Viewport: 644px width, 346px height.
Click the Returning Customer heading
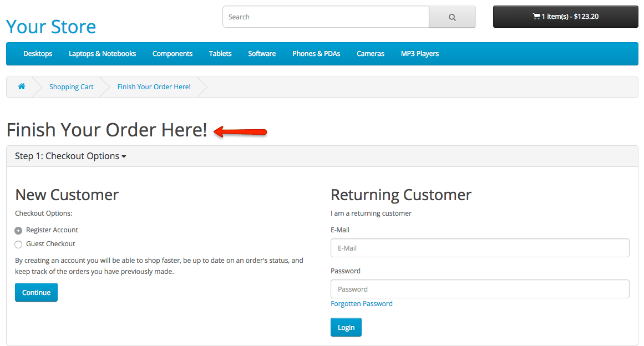click(x=401, y=195)
